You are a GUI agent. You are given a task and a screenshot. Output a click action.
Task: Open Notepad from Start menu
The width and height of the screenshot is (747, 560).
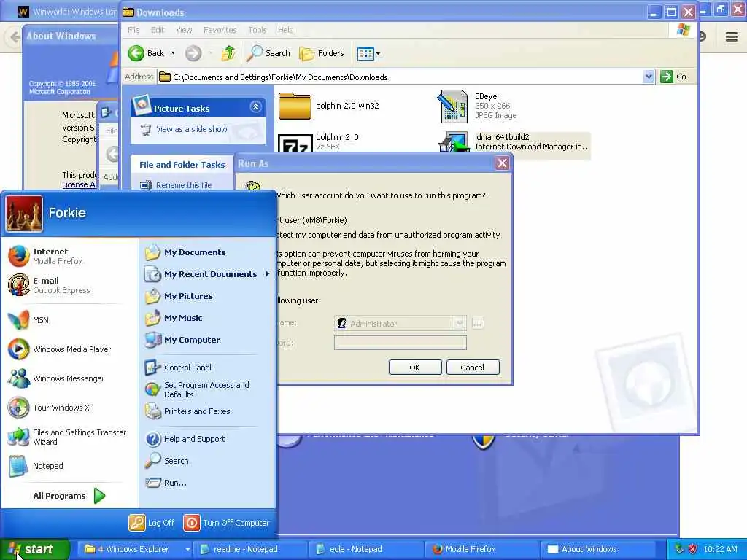36,466
